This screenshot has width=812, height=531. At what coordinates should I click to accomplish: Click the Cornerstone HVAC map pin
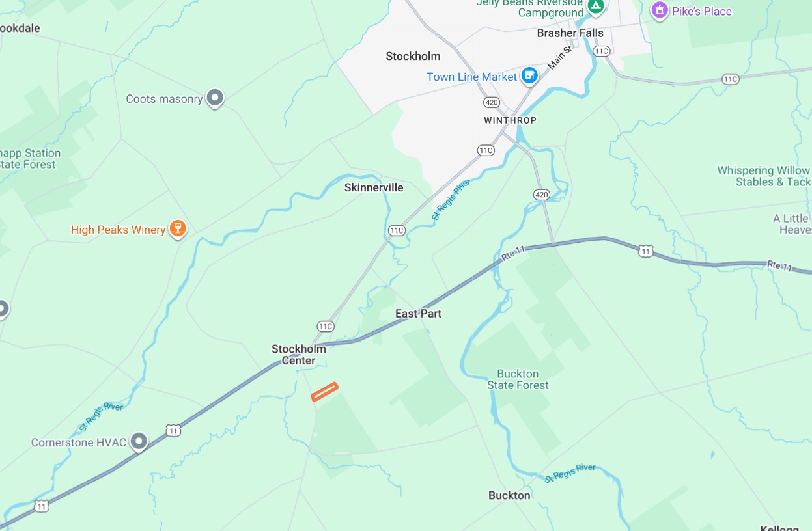tap(139, 442)
